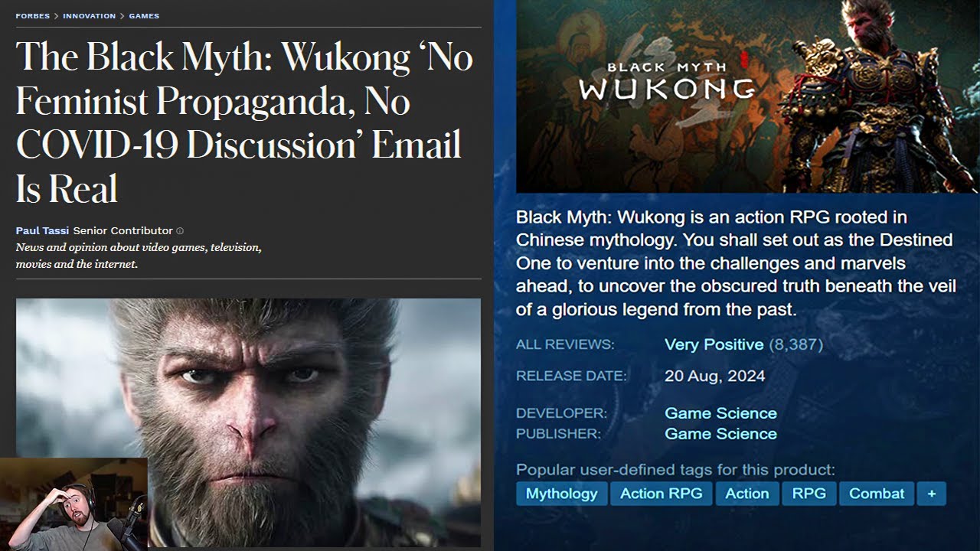The width and height of the screenshot is (980, 551).
Task: Click the Black Myth Wukong banner image
Action: click(747, 96)
